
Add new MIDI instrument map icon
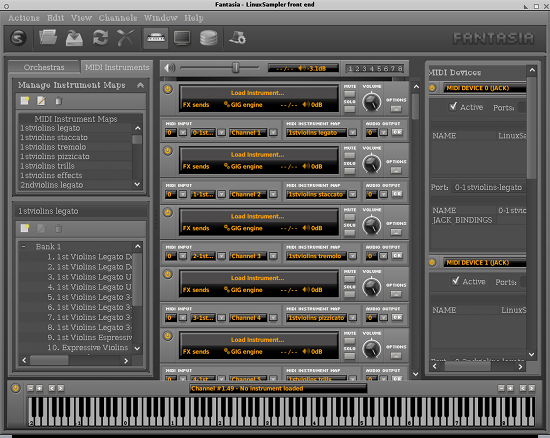coord(25,101)
